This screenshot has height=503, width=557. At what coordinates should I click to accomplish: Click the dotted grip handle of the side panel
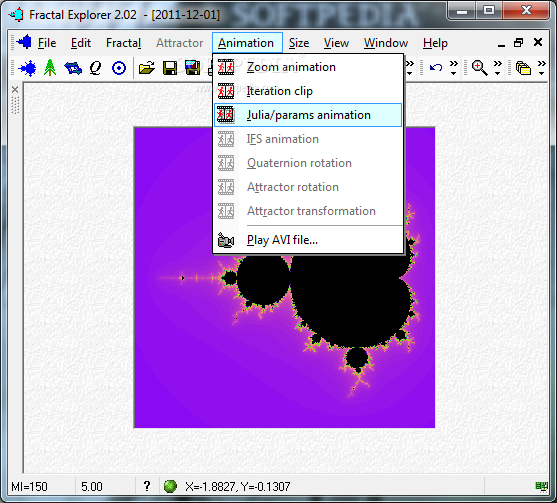click(15, 105)
